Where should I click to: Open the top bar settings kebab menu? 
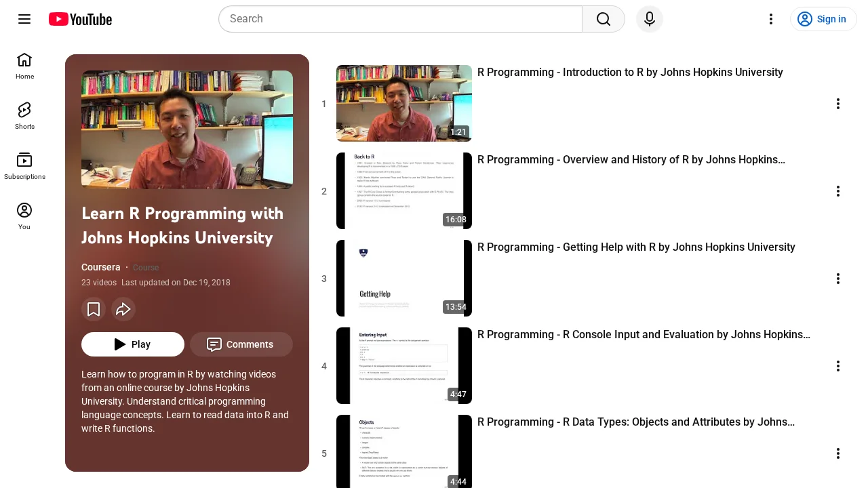pos(770,19)
